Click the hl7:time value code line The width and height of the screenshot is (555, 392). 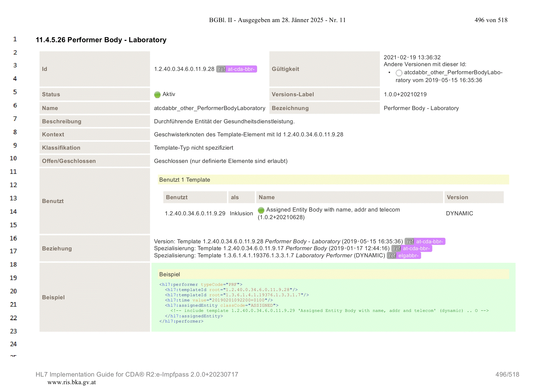(219, 300)
